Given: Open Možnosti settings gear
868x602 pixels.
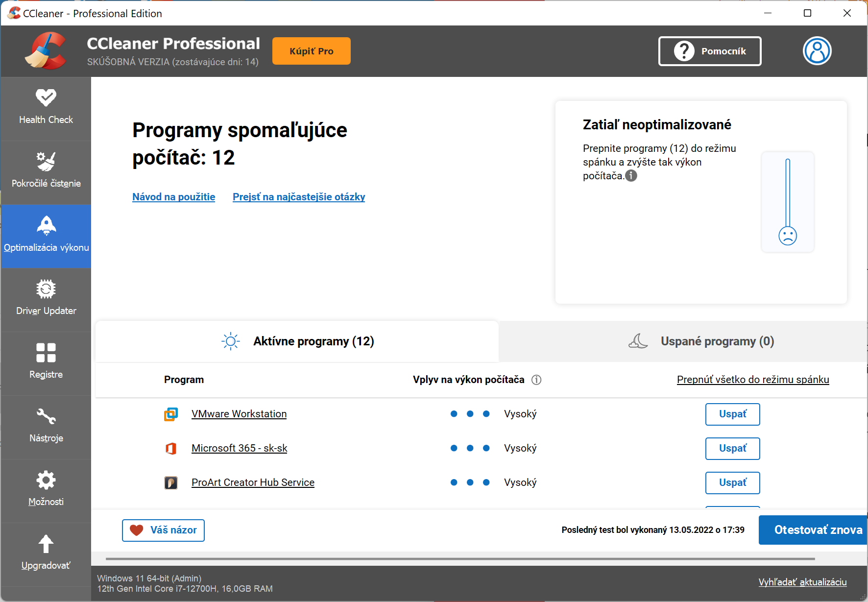Looking at the screenshot, I should pyautogui.click(x=46, y=480).
